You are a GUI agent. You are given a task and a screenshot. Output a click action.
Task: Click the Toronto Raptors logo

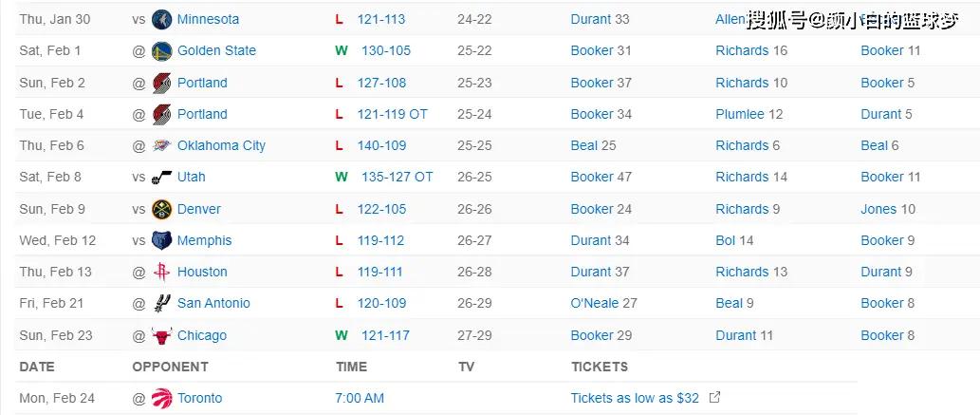(x=162, y=398)
